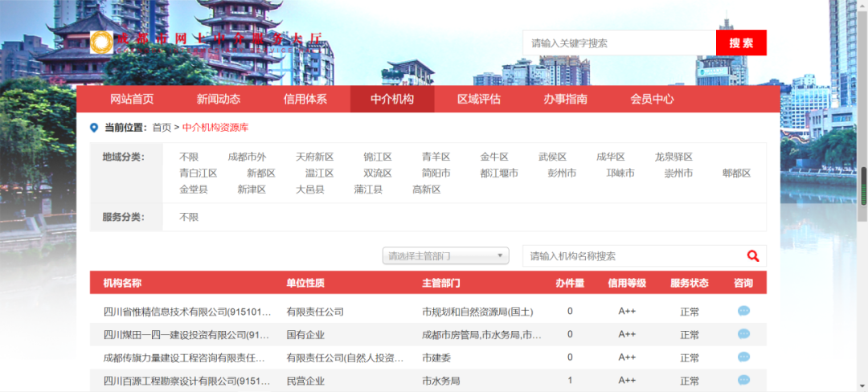Open consultation icon for 成都传旗力量建设工程 row
Image resolution: width=868 pixels, height=392 pixels.
click(x=743, y=357)
